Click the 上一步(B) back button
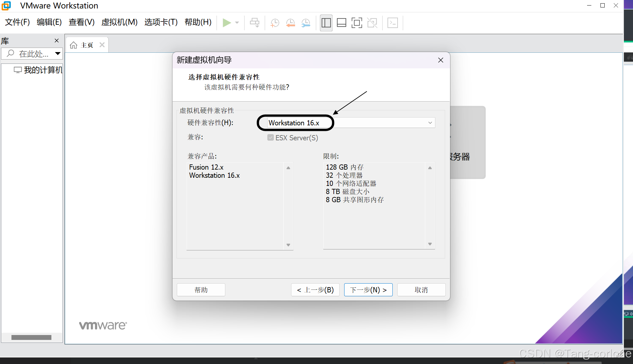The image size is (633, 364). (x=315, y=290)
